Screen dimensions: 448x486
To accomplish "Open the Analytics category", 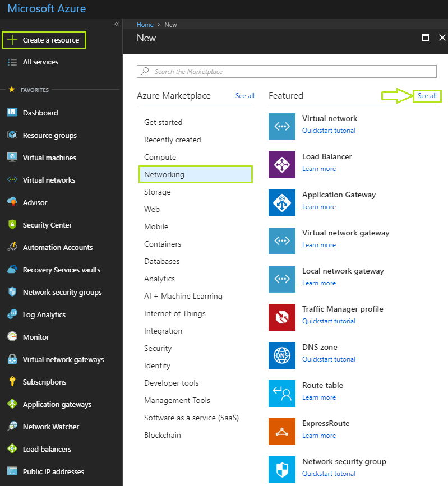I will point(159,279).
